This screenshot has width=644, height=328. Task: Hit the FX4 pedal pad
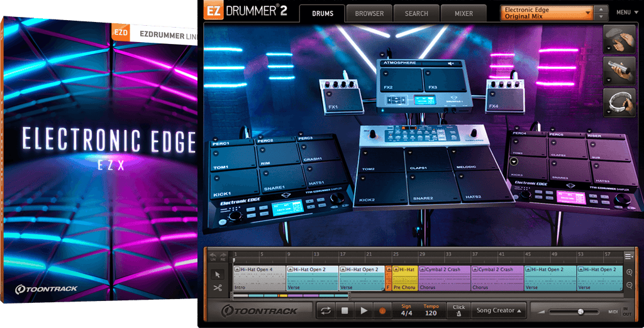(x=504, y=101)
